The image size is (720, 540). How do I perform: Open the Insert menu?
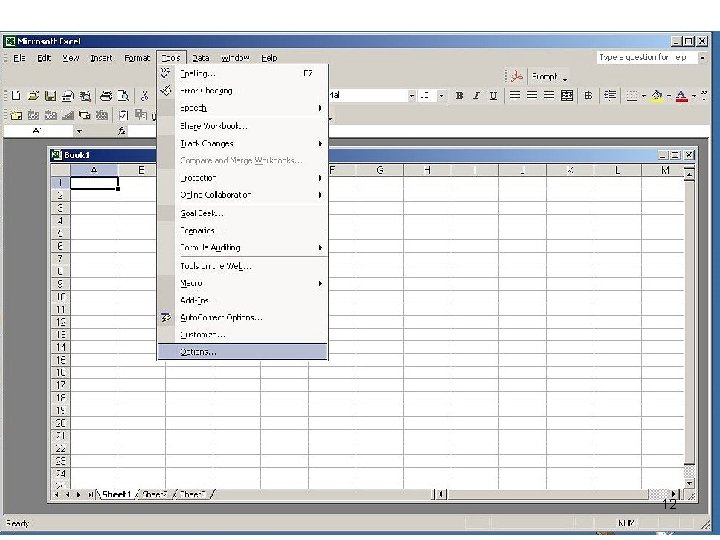point(101,58)
